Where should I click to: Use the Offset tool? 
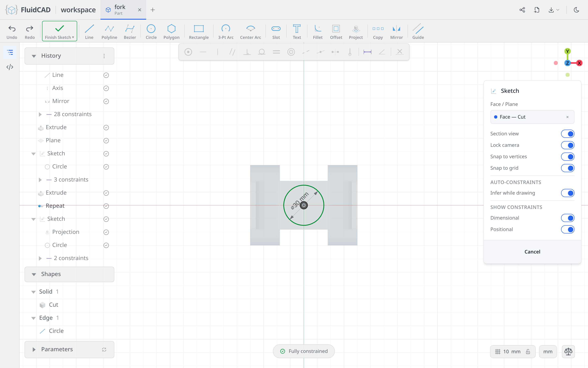point(336,31)
